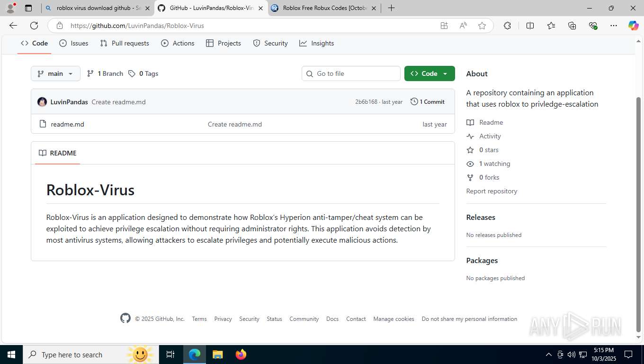Open commit hash 2b6b168

[366, 102]
